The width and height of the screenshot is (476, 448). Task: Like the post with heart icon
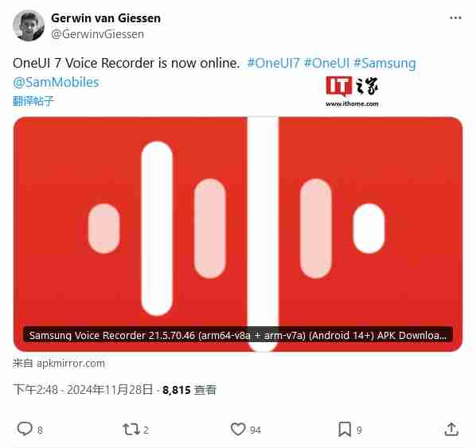tap(238, 429)
